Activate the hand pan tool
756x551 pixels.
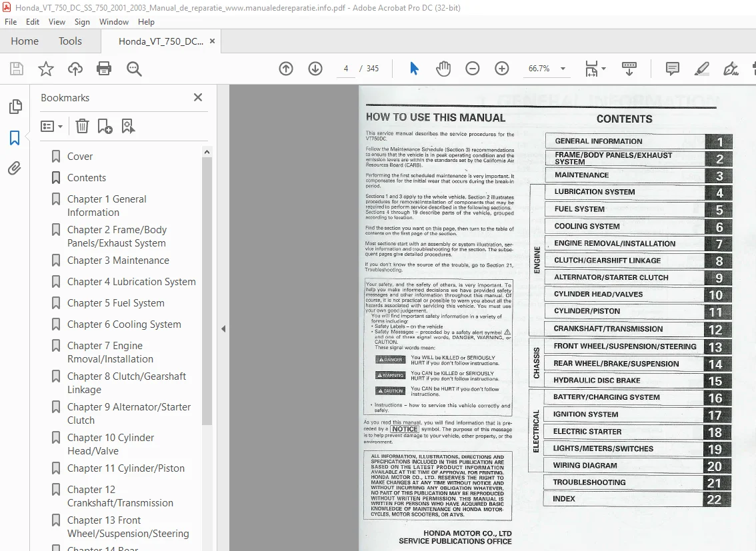443,69
